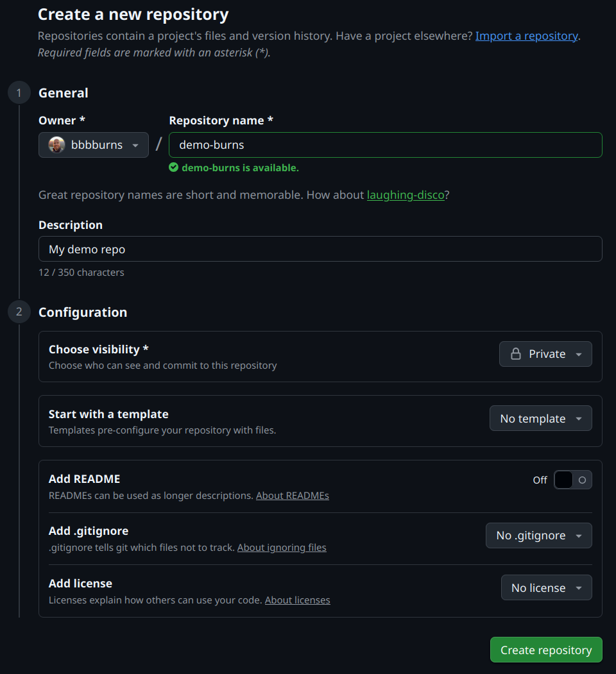Open the No .gitignore dropdown
Viewport: 616px width, 674px height.
(x=538, y=535)
